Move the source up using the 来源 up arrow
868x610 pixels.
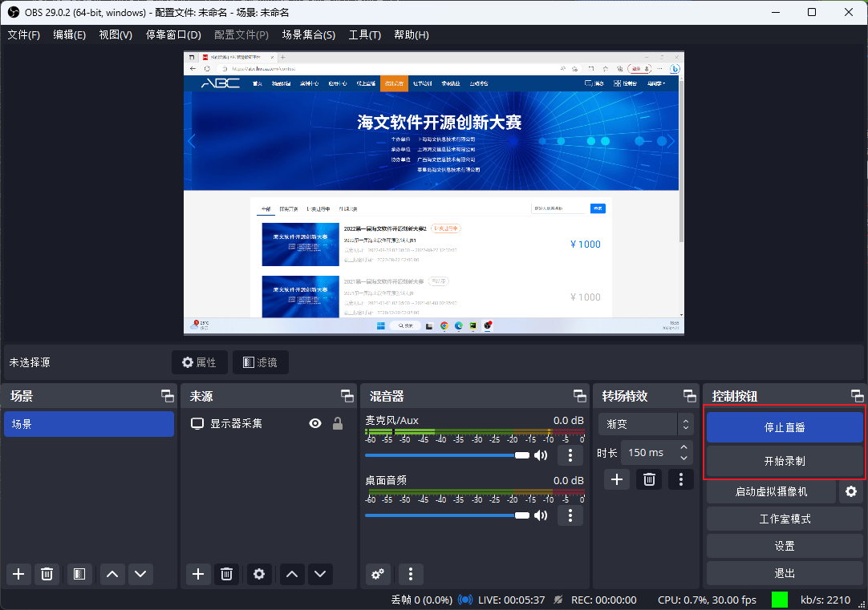point(292,574)
